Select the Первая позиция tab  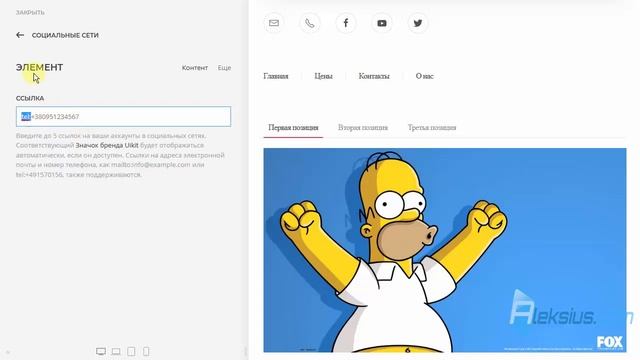[293, 127]
